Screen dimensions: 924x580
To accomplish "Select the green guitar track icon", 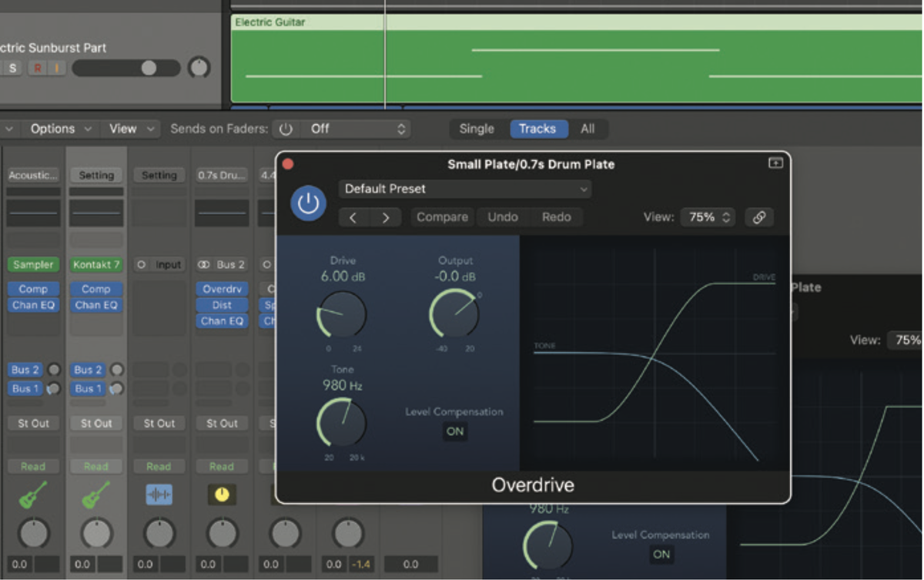I will (32, 495).
